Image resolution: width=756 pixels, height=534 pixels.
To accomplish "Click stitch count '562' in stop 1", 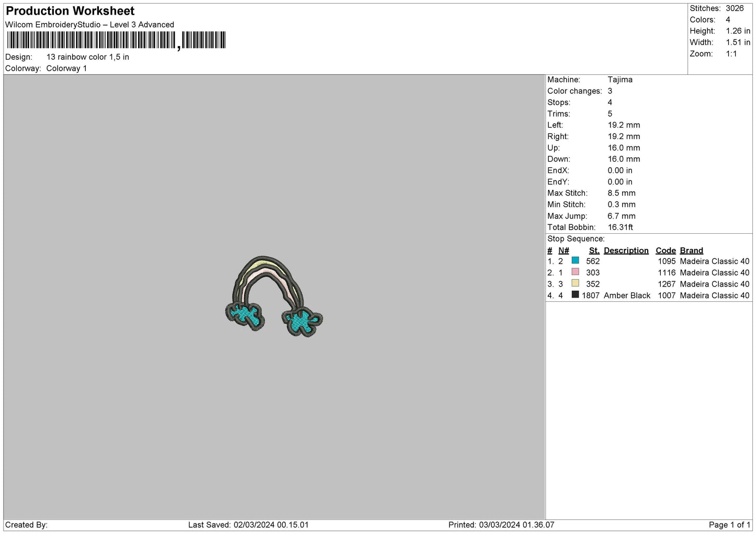I will [x=593, y=262].
